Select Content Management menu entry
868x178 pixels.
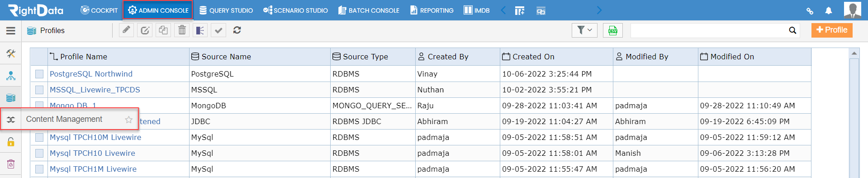[64, 119]
